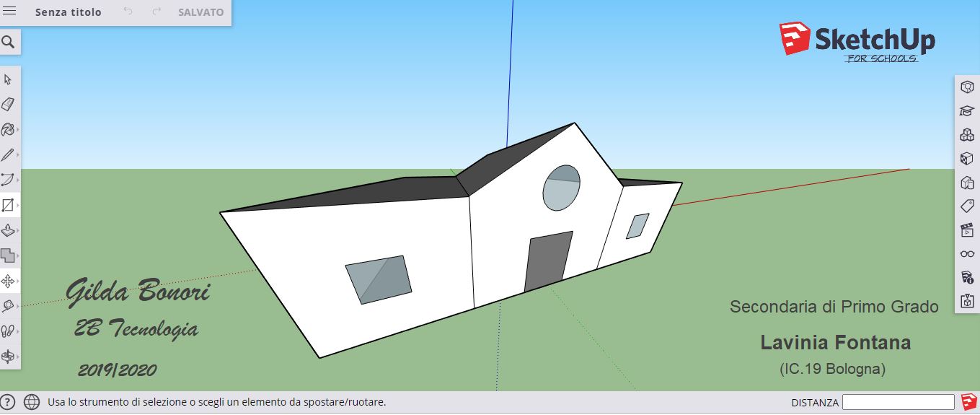This screenshot has width=980, height=415.
Task: Select the Eraser tool
Action: (x=8, y=105)
